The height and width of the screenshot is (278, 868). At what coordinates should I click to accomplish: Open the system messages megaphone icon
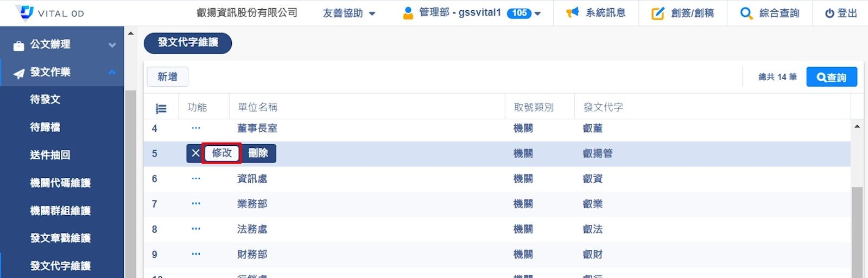tap(572, 13)
